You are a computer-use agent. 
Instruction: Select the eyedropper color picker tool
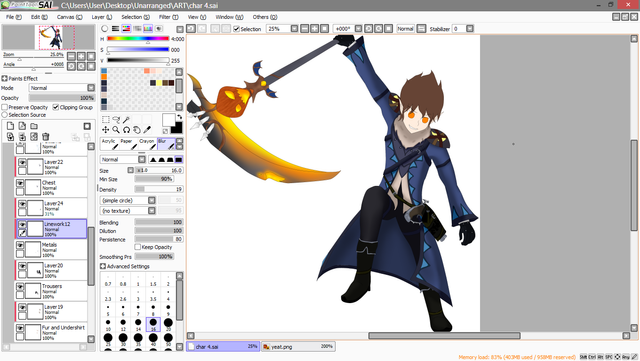click(147, 130)
